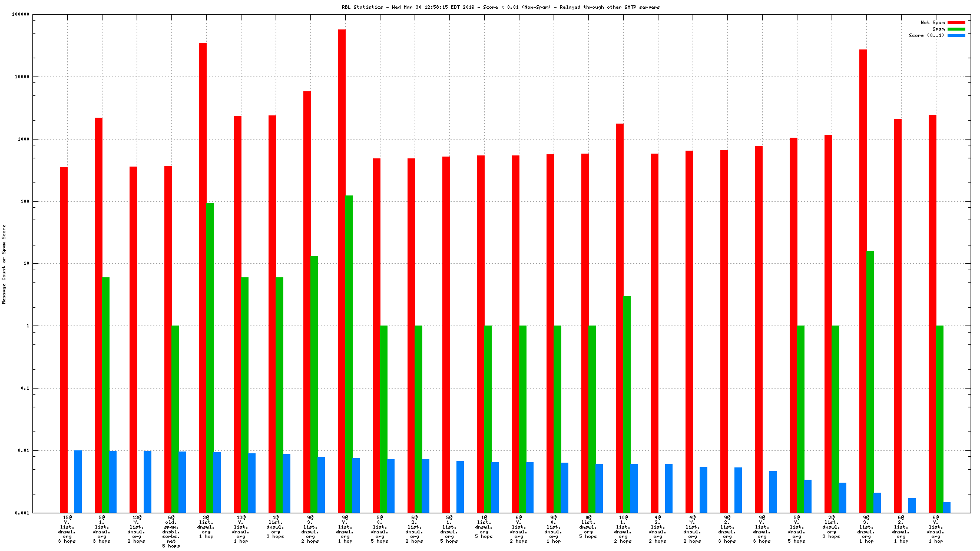Click the "15@ Y.list.dnswl.org 3 hops" label
This screenshot has height=551, width=980.
(x=67, y=529)
